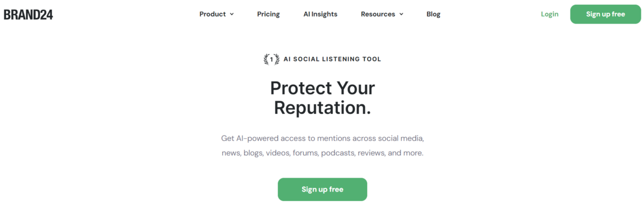
Task: Expand the Resources dropdown chevron
Action: click(x=401, y=14)
